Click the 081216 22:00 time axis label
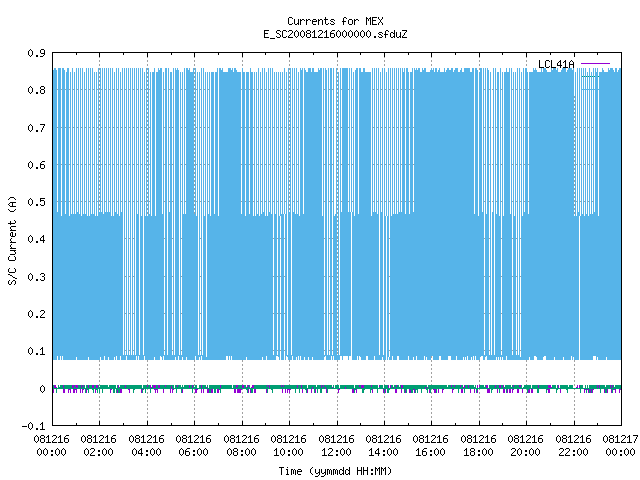 pyautogui.click(x=573, y=446)
